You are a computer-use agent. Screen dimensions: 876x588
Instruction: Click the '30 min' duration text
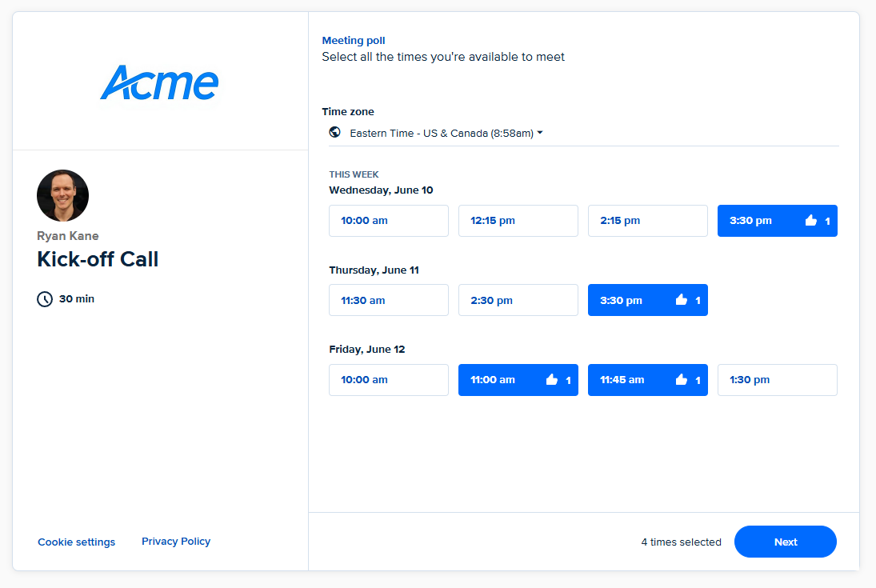coord(77,299)
